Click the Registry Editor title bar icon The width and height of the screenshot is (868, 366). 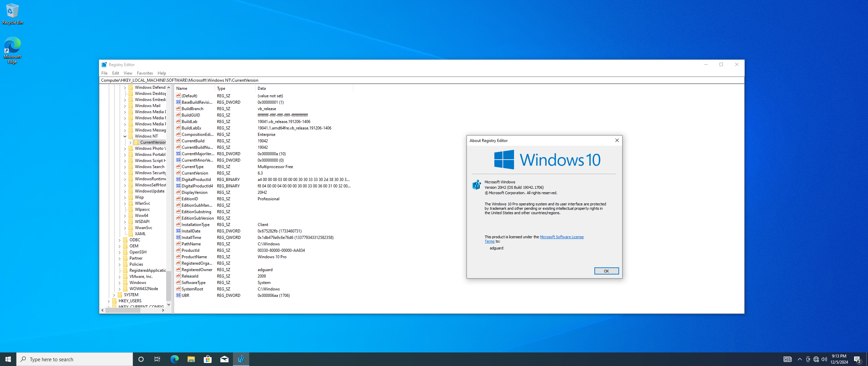[104, 64]
